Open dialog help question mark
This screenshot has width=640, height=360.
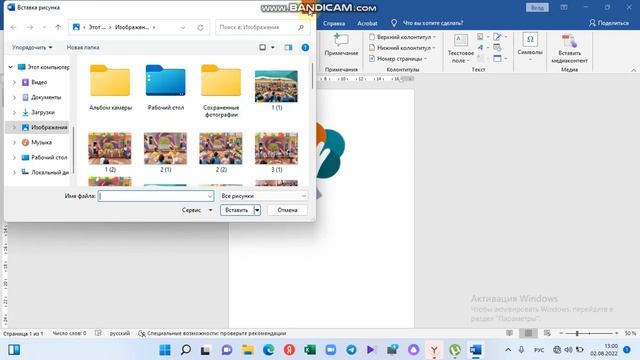click(x=305, y=47)
